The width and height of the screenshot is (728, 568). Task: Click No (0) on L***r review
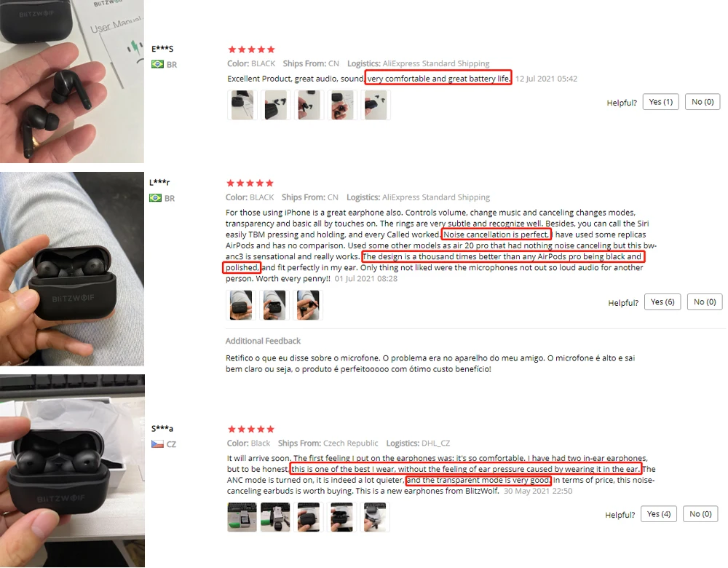pos(705,302)
